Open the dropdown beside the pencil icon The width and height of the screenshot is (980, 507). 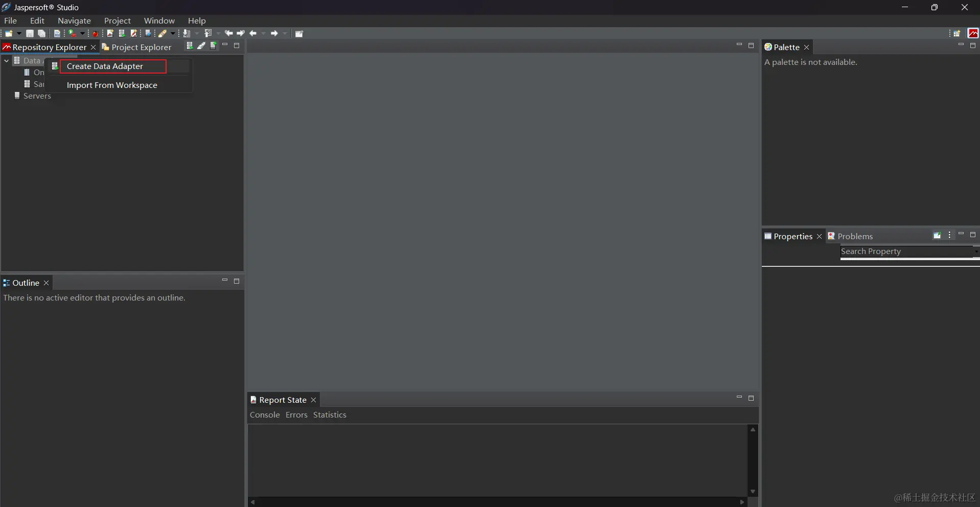click(173, 33)
